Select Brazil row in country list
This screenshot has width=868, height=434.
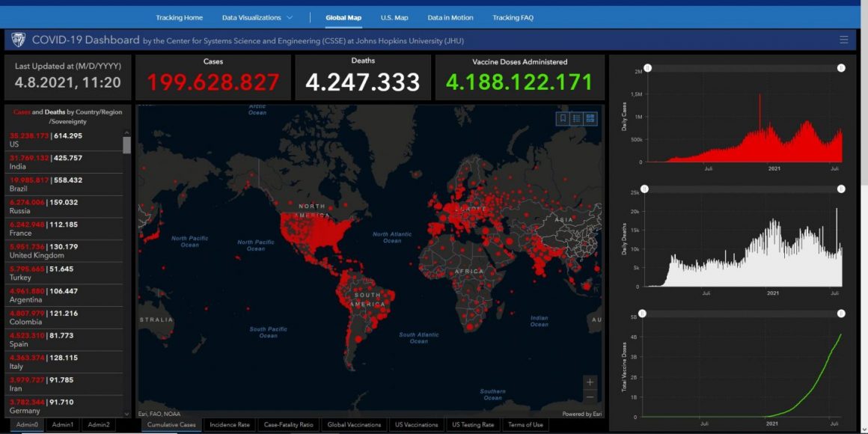click(64, 184)
